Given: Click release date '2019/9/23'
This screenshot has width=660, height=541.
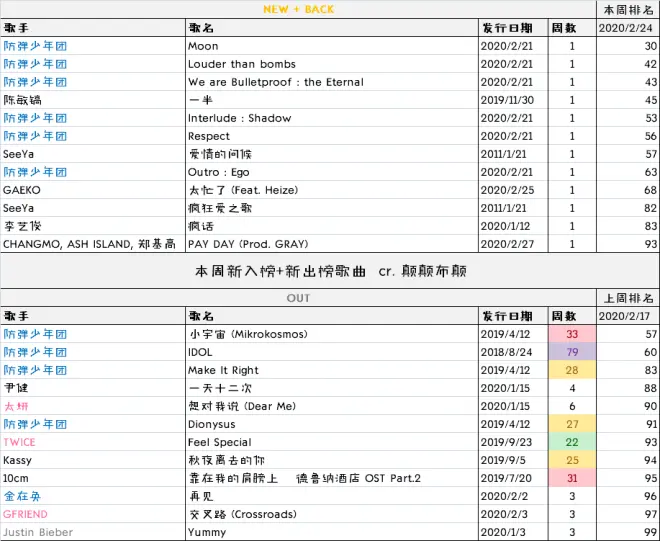Looking at the screenshot, I should coord(513,442).
